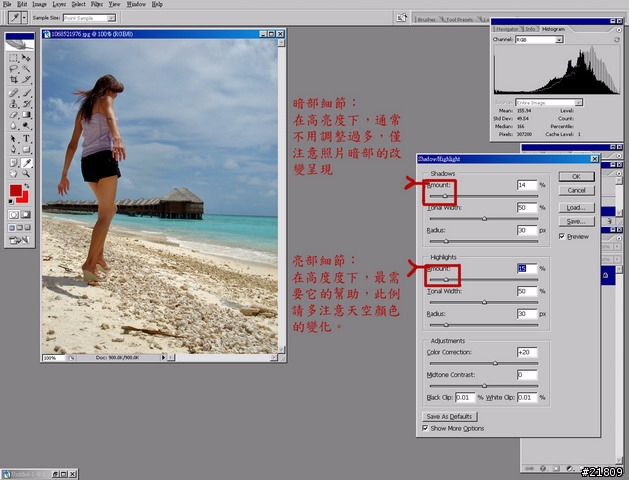Select the Blur tool
The image size is (629, 480).
click(14, 126)
